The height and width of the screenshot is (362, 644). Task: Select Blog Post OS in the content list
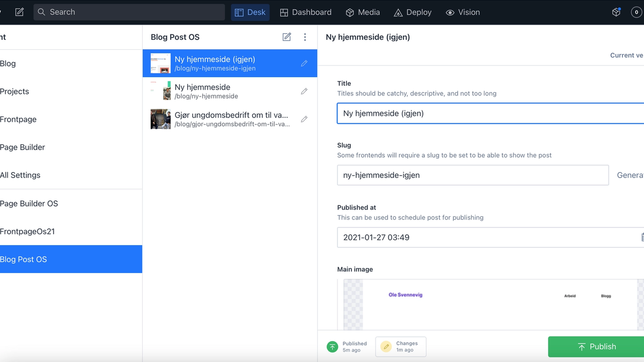[71, 259]
